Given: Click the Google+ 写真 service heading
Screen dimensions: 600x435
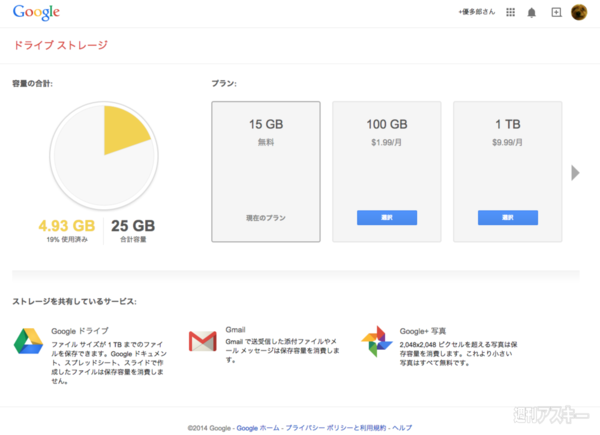Looking at the screenshot, I should [x=423, y=331].
